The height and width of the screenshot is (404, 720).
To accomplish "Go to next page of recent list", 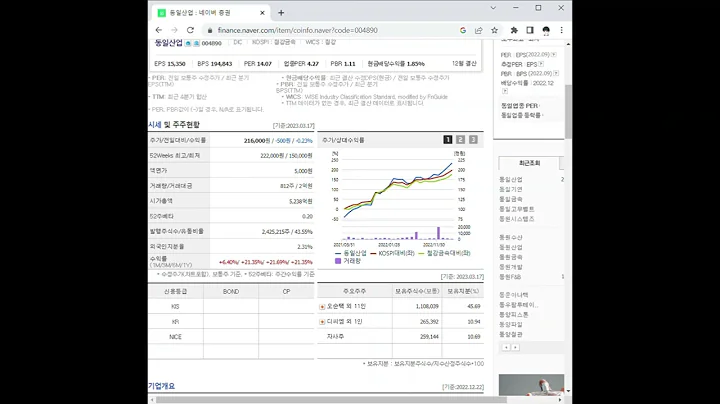I will pos(515,348).
